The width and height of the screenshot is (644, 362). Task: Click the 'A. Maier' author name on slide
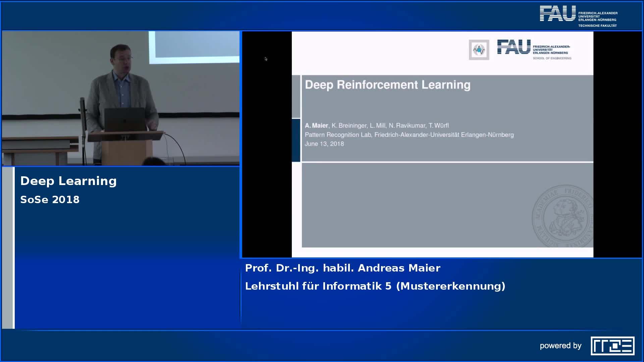(316, 126)
